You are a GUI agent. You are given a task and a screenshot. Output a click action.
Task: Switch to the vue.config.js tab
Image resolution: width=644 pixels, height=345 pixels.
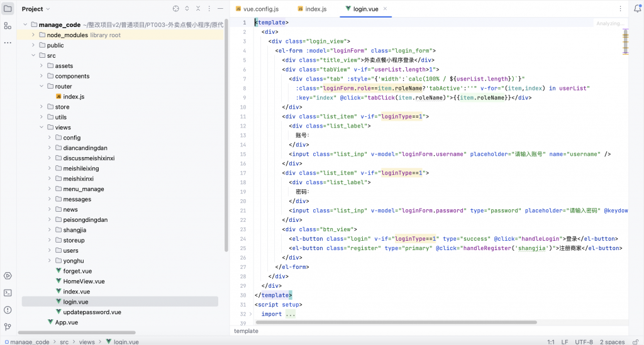(260, 9)
